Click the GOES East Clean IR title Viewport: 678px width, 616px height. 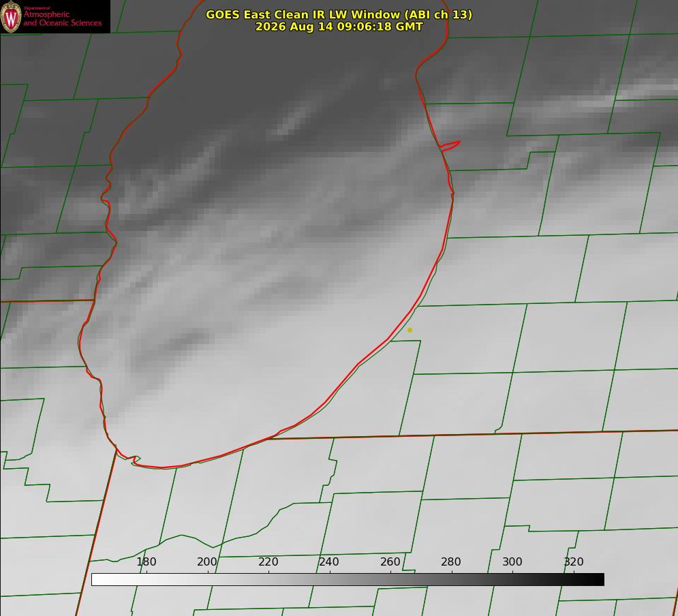pyautogui.click(x=339, y=14)
